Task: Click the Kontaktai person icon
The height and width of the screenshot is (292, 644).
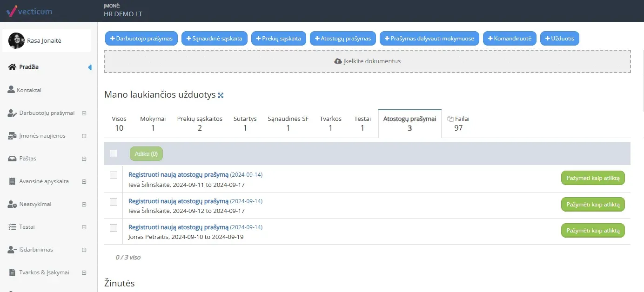Action: (11, 90)
